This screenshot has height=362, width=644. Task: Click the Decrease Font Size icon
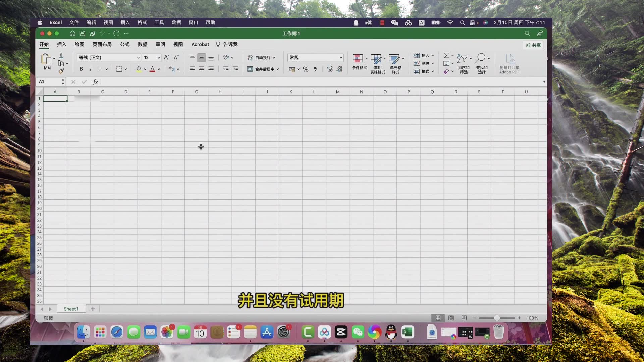[x=176, y=57]
